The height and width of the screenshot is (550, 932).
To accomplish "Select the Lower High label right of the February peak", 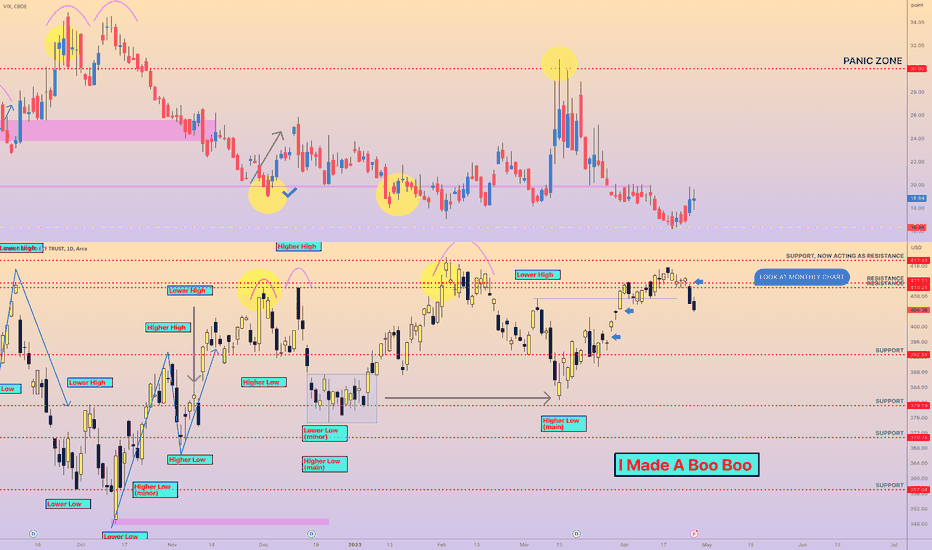I will (537, 275).
